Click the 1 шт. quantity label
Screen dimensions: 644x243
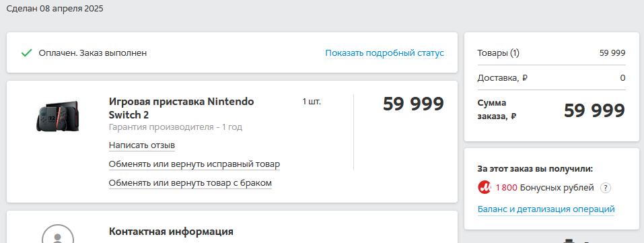[x=312, y=102]
